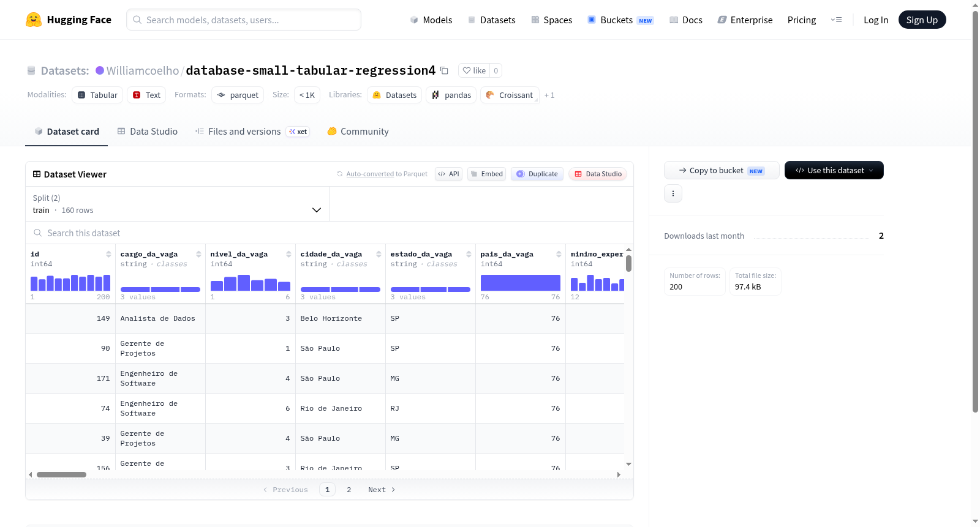Sort by the id column arrows
The height and width of the screenshot is (527, 980).
click(108, 254)
